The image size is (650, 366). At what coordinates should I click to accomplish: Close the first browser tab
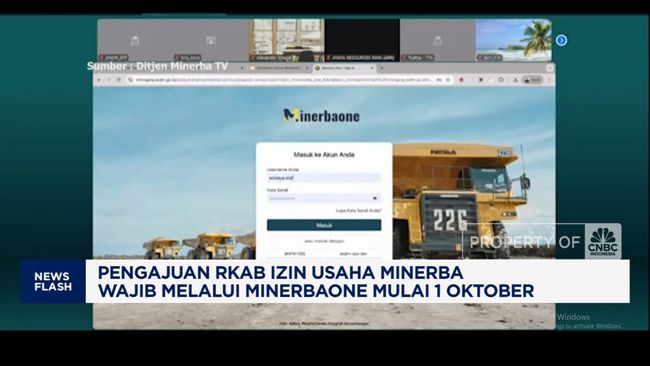pos(307,68)
